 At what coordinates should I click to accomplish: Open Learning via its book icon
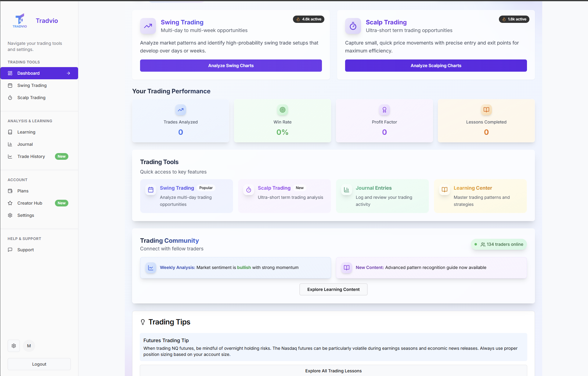click(x=10, y=132)
